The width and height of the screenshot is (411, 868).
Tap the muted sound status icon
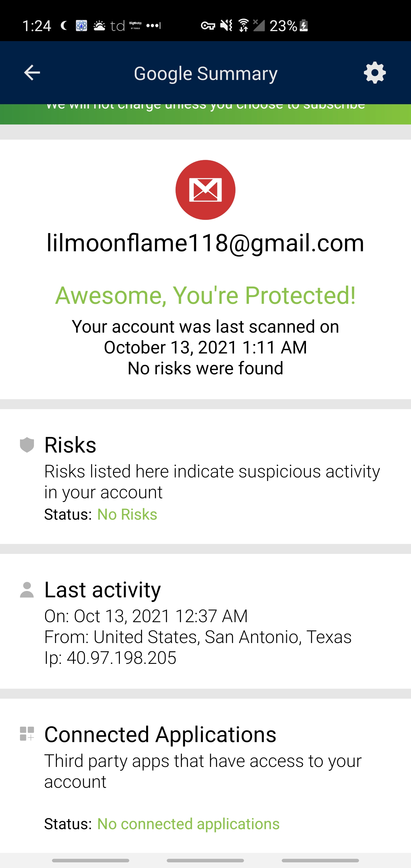pyautogui.click(x=226, y=26)
